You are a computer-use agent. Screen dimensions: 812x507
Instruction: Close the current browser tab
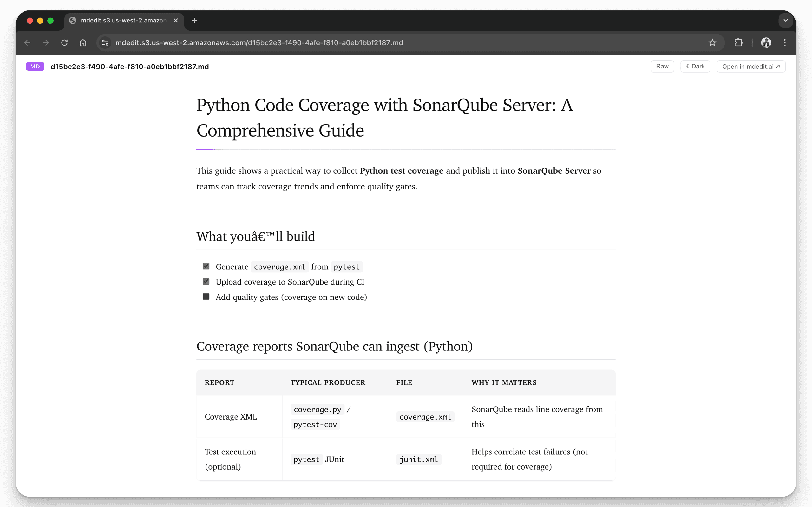176,21
